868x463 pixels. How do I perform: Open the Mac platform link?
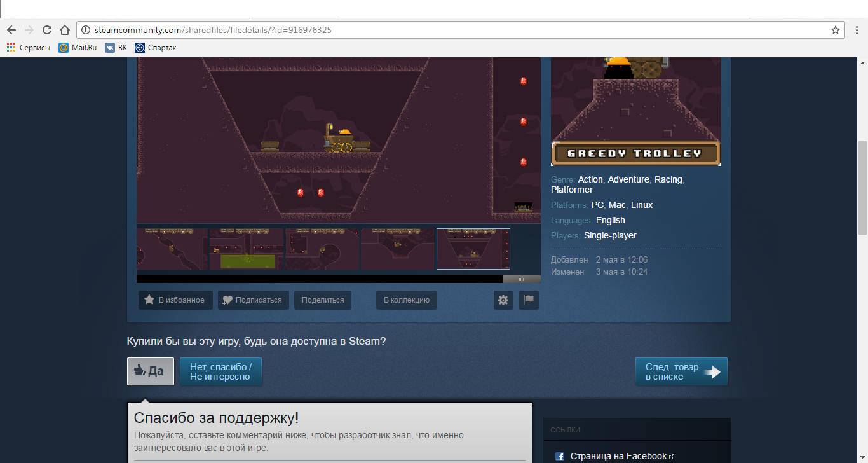coord(617,205)
